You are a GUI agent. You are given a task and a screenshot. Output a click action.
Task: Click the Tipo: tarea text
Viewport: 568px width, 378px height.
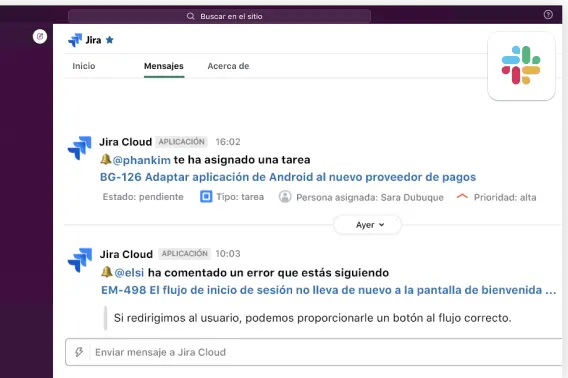coord(240,197)
